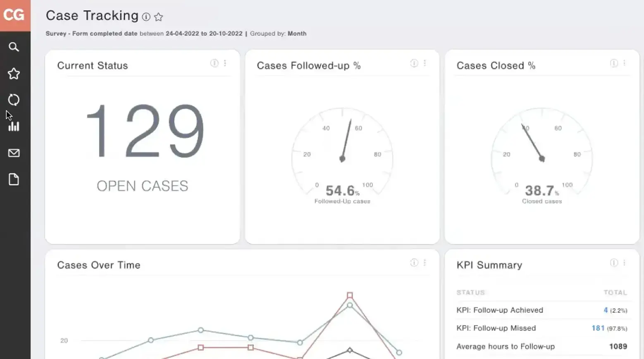Image resolution: width=644 pixels, height=359 pixels.
Task: Click the 54.6% followed-up gauge value
Action: point(342,191)
